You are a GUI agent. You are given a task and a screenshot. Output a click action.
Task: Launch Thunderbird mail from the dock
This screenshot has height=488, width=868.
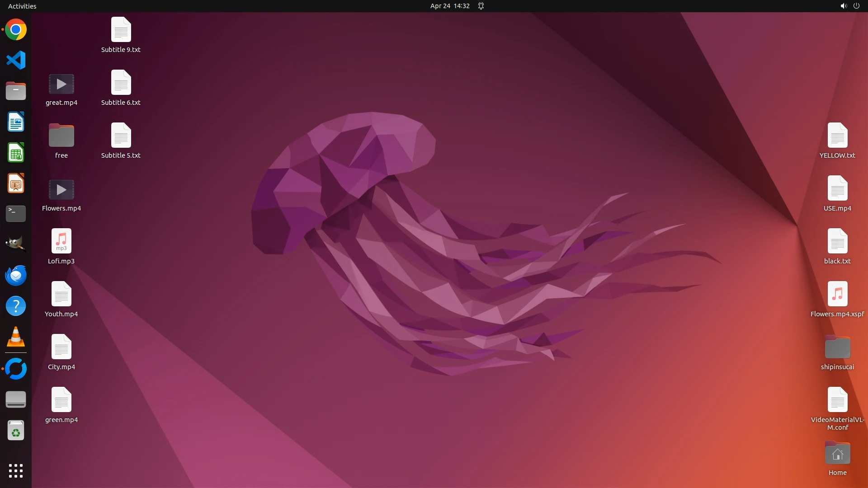[x=16, y=275]
